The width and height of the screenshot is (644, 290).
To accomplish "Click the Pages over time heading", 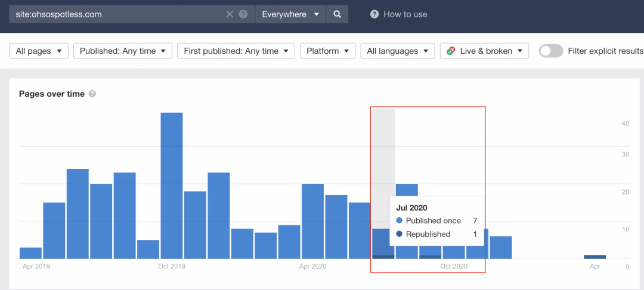I will point(52,94).
